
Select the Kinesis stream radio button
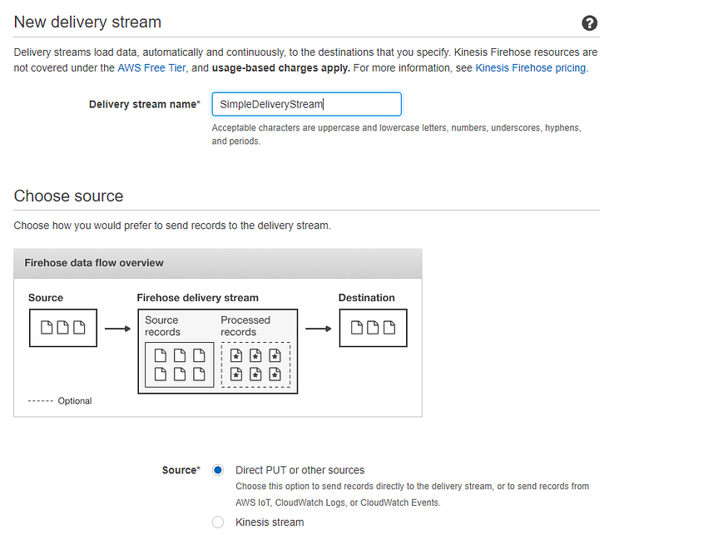click(x=218, y=522)
